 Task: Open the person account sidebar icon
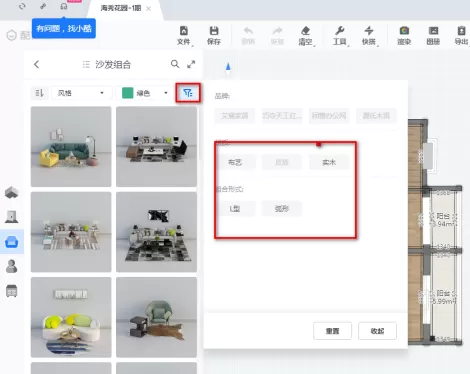coord(12,266)
